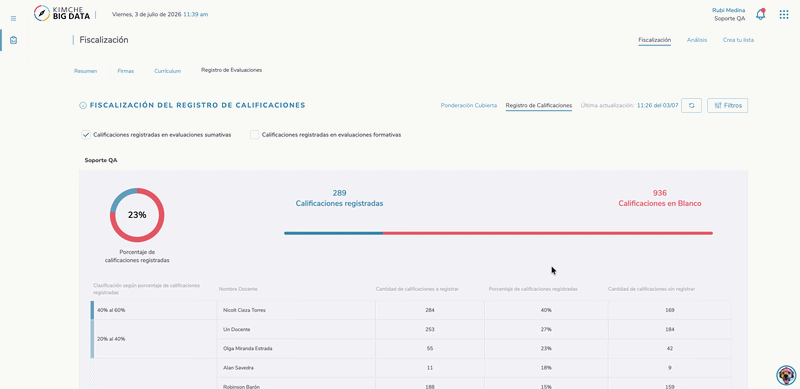Click the 23% donut chart
This screenshot has height=389, width=800.
137,215
